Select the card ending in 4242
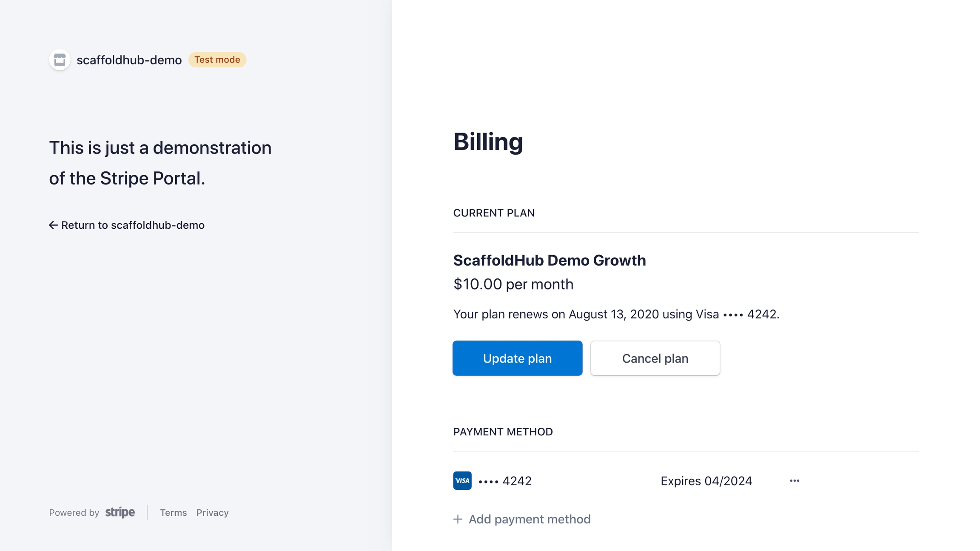Viewport: 980px width, 551px height. point(505,481)
